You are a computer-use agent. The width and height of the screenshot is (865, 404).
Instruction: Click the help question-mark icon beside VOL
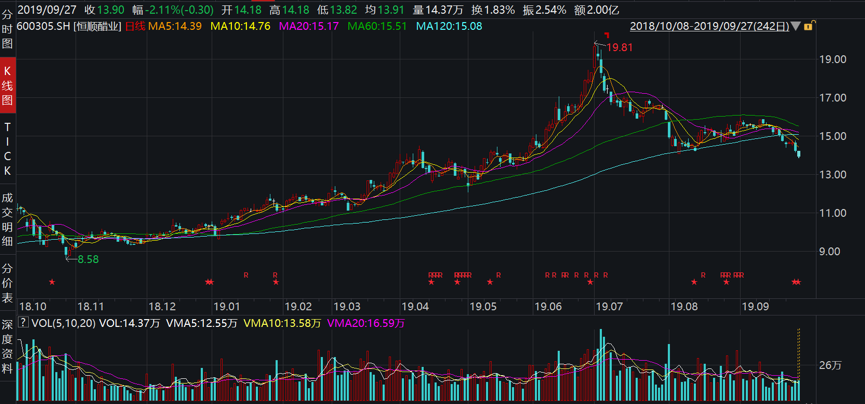(24, 323)
